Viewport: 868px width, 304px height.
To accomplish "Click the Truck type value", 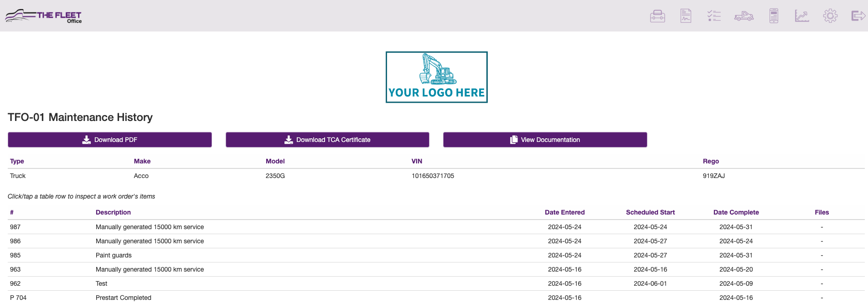I will pos(18,176).
